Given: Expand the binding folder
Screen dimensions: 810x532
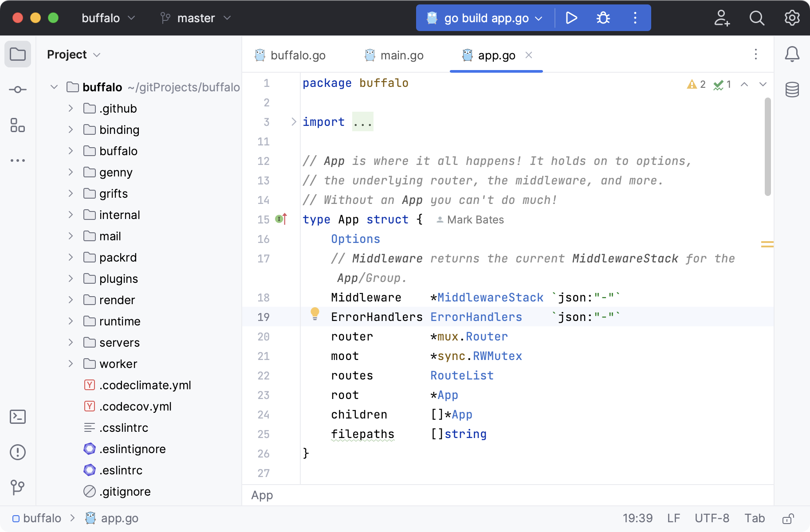Looking at the screenshot, I should [71, 129].
